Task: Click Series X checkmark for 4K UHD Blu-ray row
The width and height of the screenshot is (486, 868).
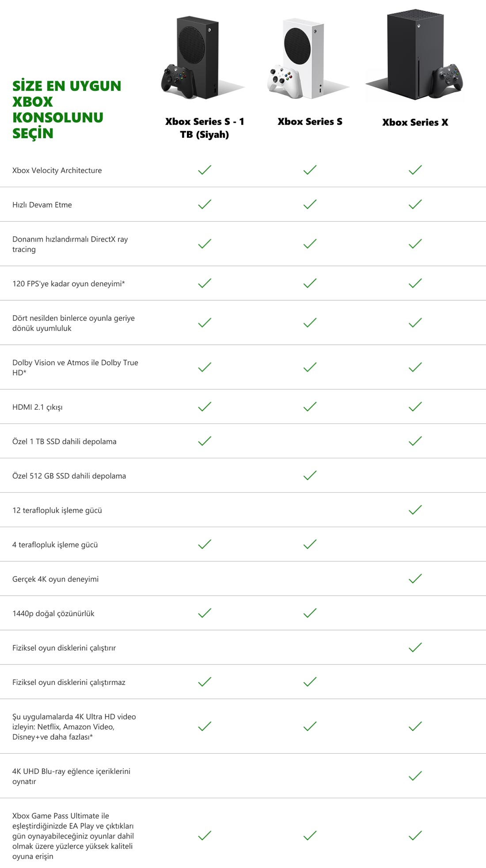Action: click(x=415, y=776)
